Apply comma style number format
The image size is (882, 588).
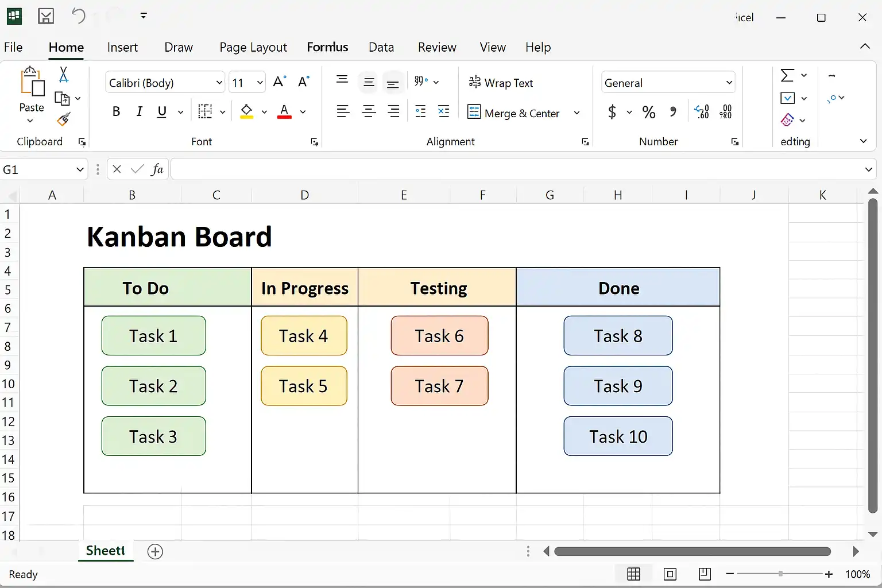[673, 111]
